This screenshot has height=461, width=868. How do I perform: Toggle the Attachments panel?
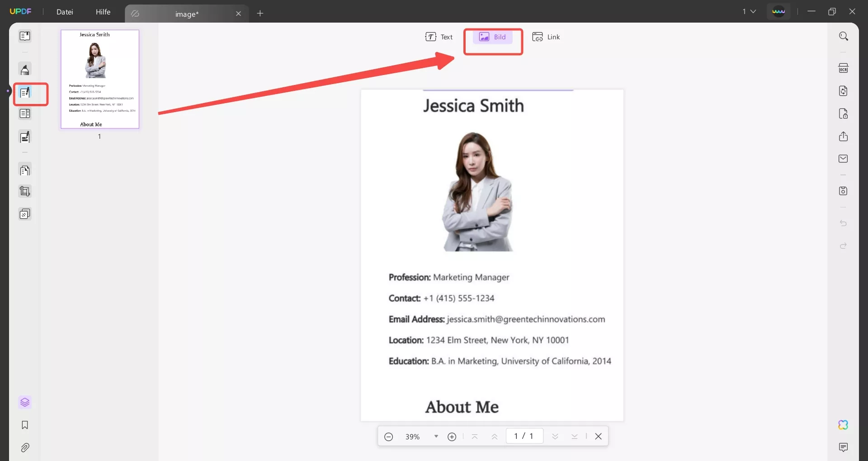(x=25, y=447)
